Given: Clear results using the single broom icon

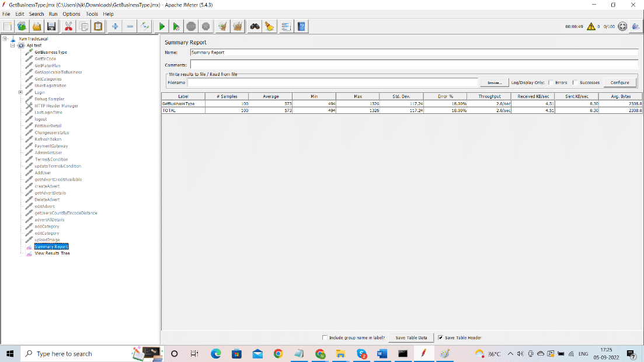Looking at the screenshot, I should click(x=222, y=26).
